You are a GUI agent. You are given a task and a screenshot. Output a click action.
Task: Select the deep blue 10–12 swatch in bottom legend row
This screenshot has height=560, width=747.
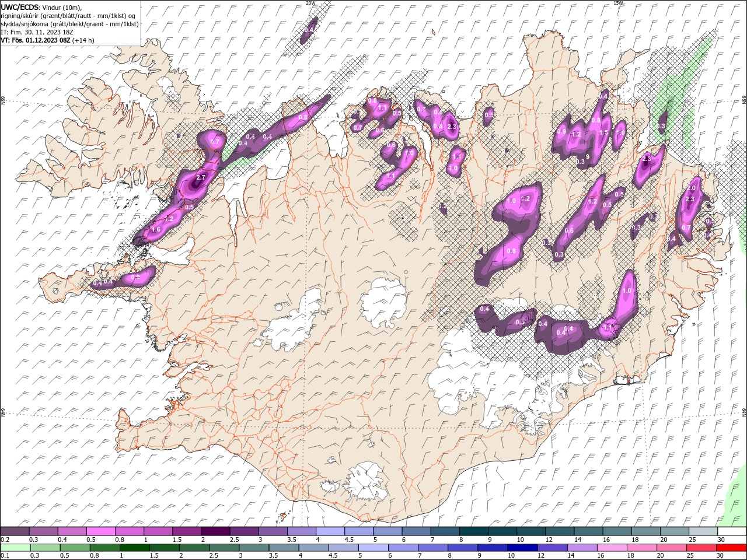[522, 548]
